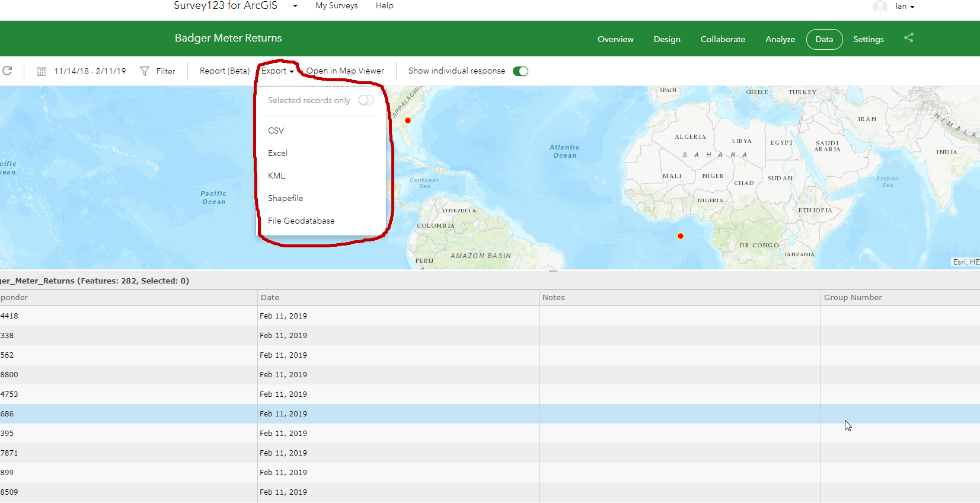The image size is (980, 503).
Task: Select the highlighted row starting with 686
Action: point(490,414)
